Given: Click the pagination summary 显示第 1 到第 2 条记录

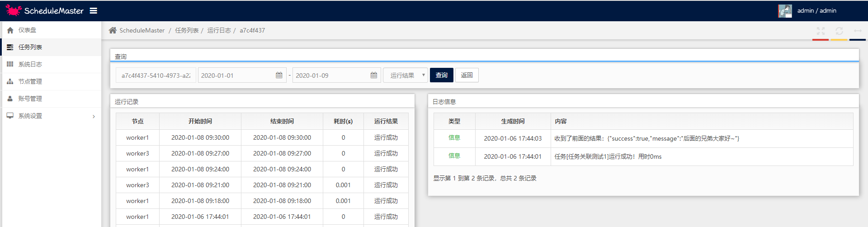Looking at the screenshot, I should [485, 178].
